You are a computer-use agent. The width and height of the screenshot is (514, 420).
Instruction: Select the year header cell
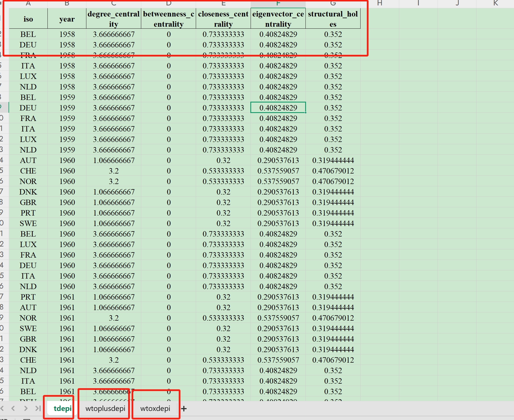(67, 19)
